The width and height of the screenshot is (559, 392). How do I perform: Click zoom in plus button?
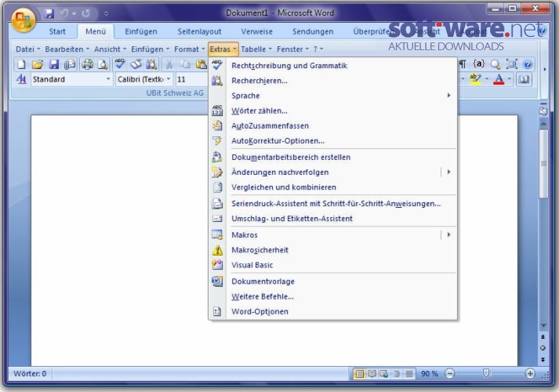[x=530, y=373]
